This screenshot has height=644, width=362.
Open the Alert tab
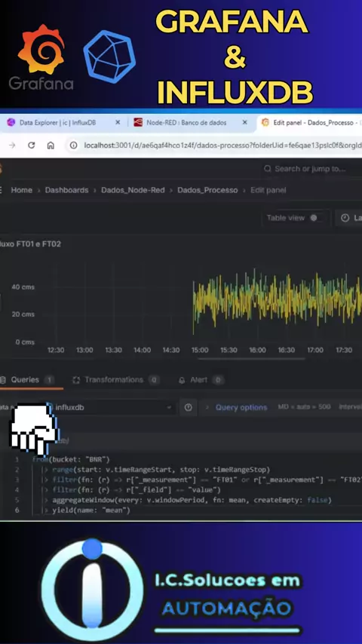click(201, 380)
